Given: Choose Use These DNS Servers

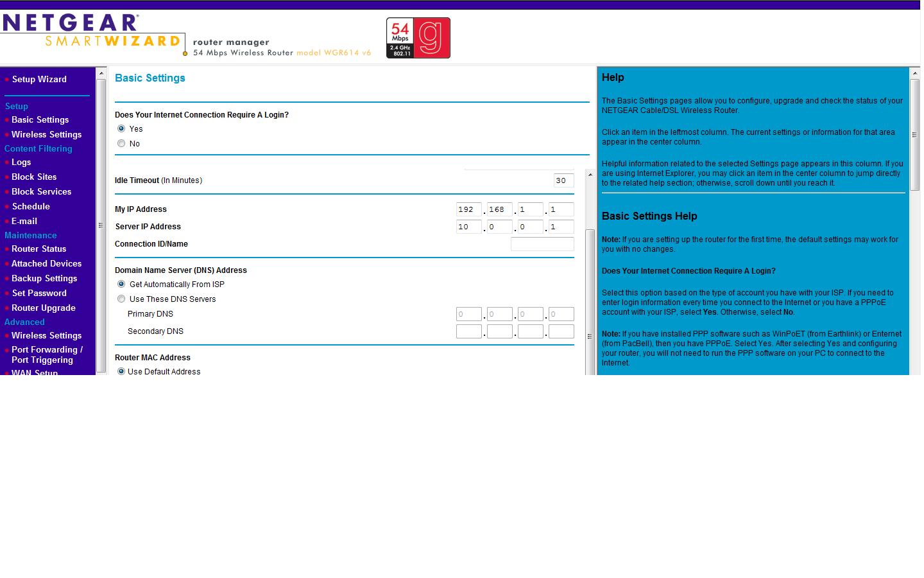Looking at the screenshot, I should click(121, 299).
